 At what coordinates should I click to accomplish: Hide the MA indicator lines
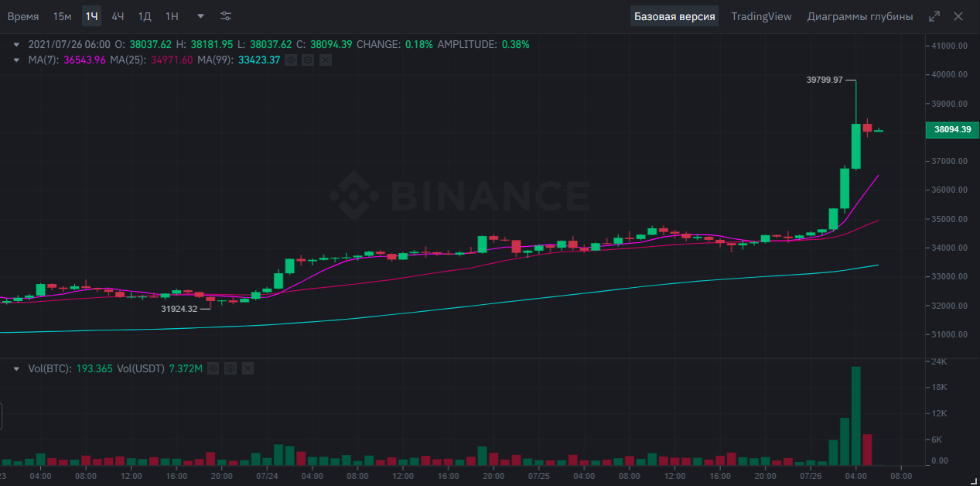[291, 60]
